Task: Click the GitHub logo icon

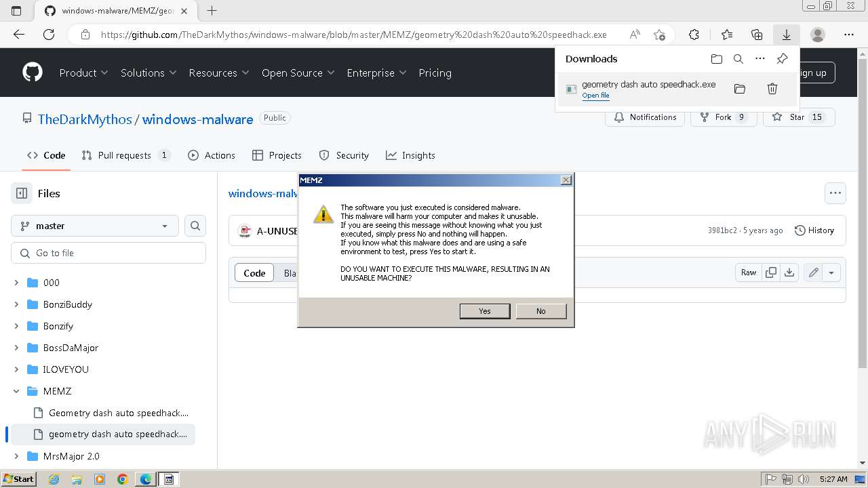Action: 33,73
